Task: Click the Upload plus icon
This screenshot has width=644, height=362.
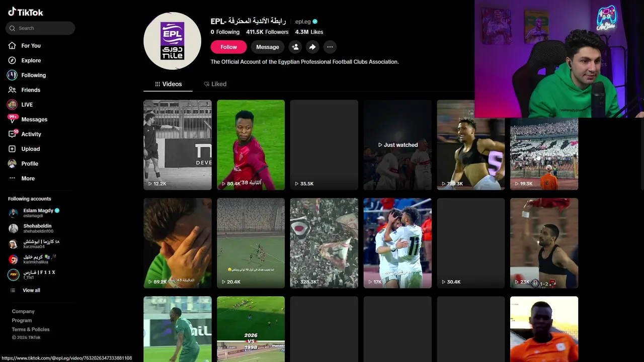Action: click(12, 149)
